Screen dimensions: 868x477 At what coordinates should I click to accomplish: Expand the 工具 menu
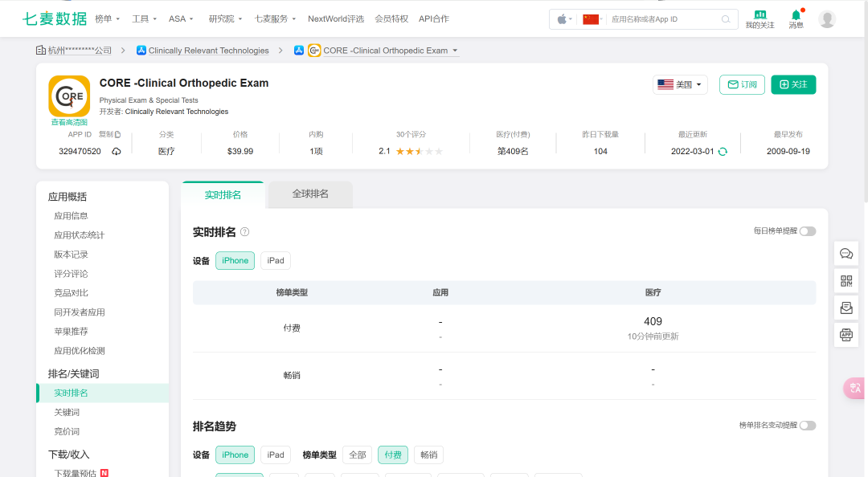tap(144, 18)
